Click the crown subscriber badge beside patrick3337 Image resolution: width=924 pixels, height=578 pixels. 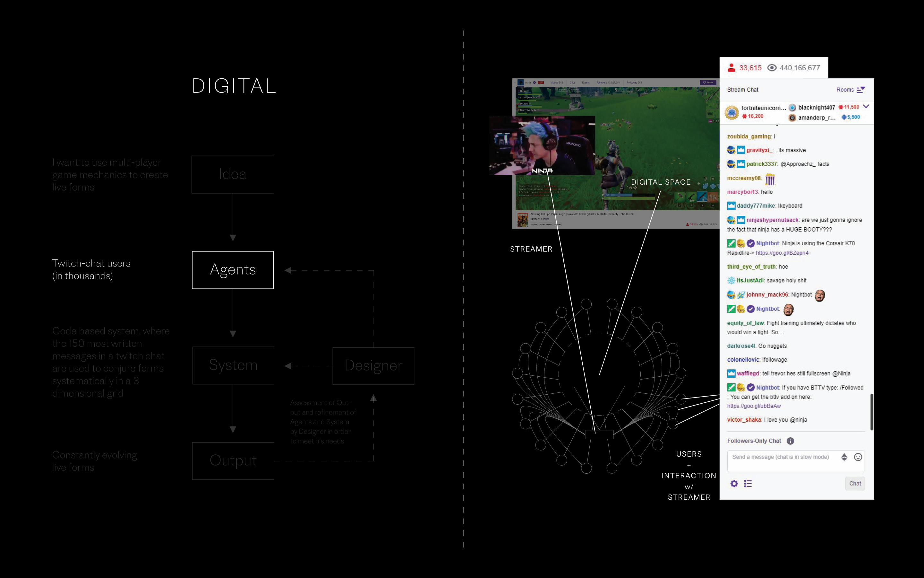click(x=741, y=164)
